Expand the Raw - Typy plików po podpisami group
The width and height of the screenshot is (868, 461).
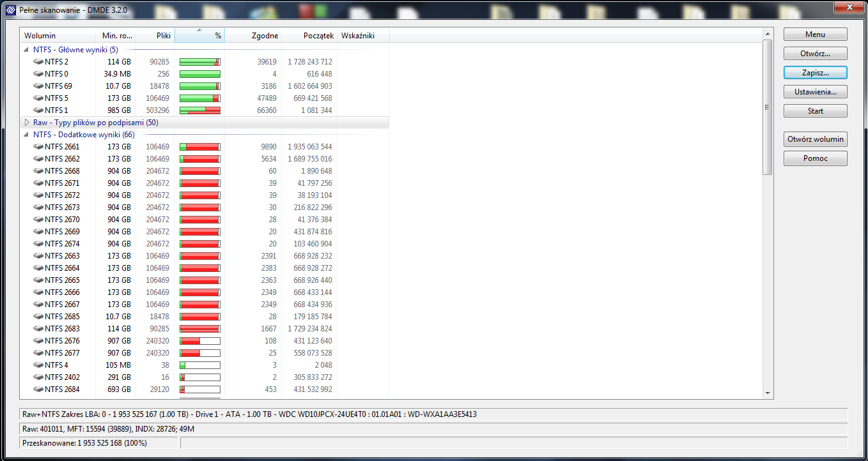(26, 123)
